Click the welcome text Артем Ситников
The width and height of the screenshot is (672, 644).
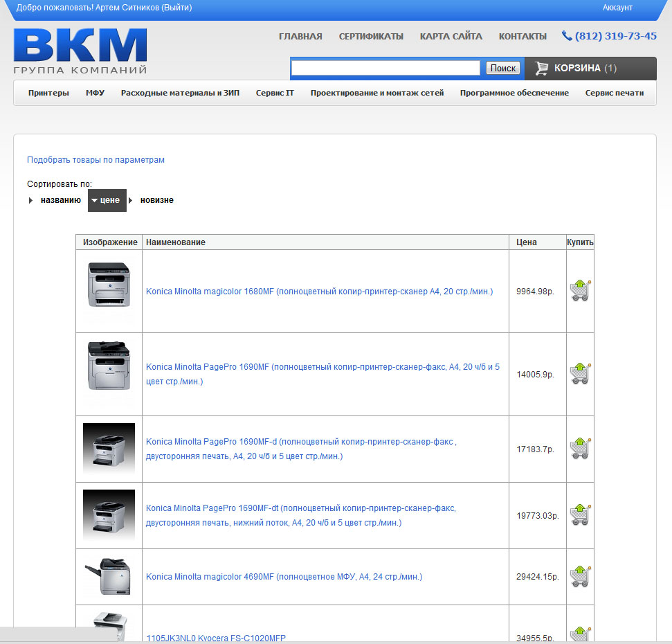coord(127,8)
